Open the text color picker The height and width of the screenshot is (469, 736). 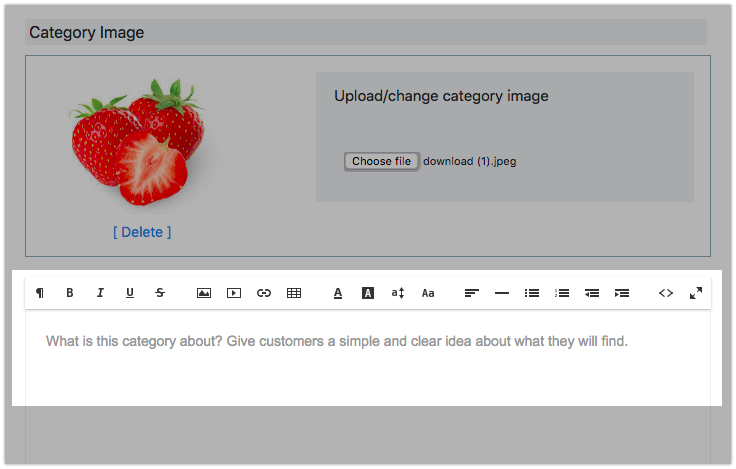point(338,293)
